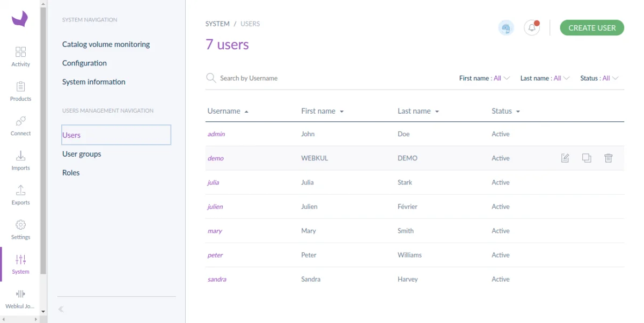Click the Search by Username field
644x323 pixels.
tap(248, 78)
